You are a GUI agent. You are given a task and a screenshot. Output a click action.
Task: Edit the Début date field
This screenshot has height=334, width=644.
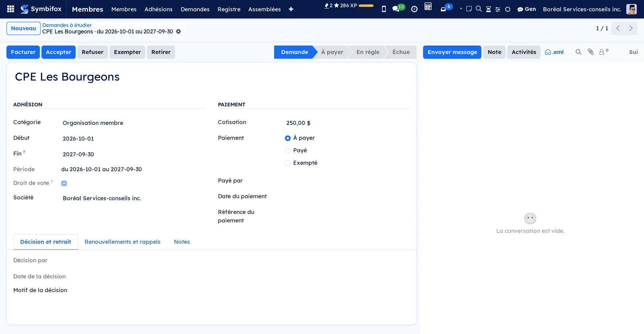point(133,139)
